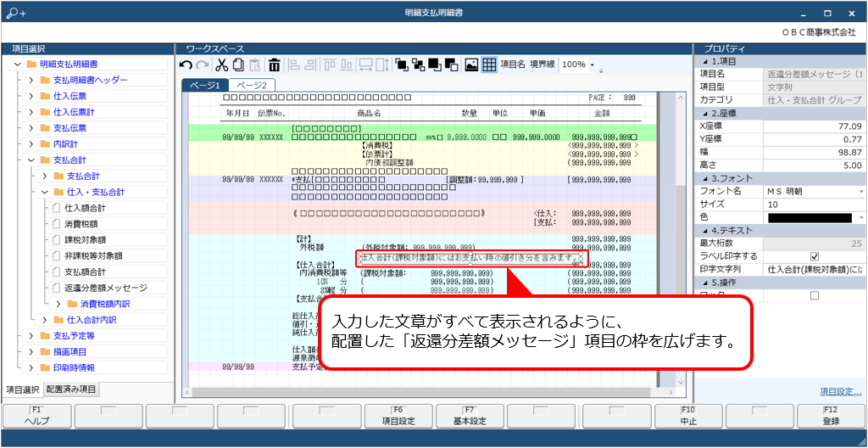Collapse the root 明細支払明細書 node
The width and height of the screenshot is (868, 448).
click(18, 64)
